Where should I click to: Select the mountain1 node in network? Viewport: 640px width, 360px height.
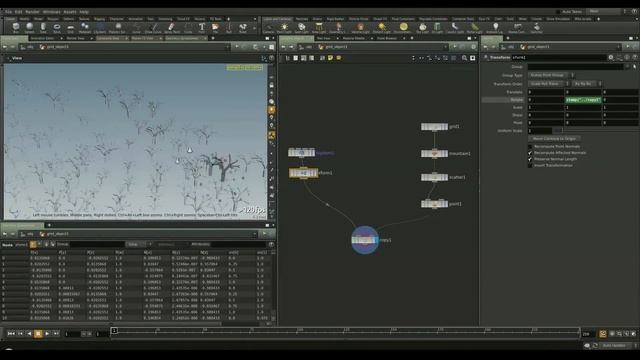[x=434, y=153]
